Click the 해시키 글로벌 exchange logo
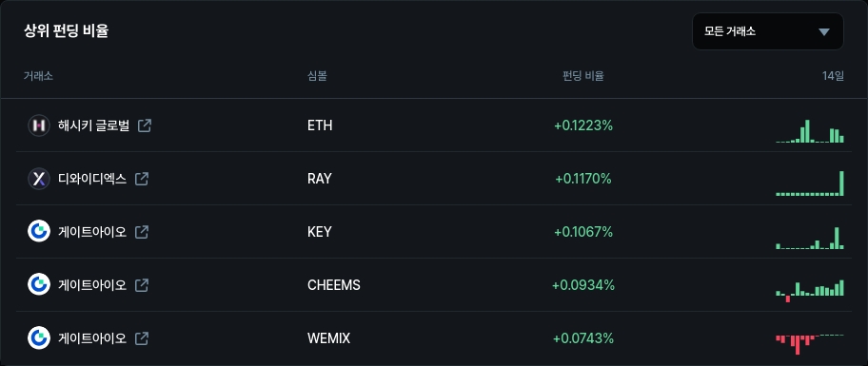Image resolution: width=868 pixels, height=366 pixels. (x=39, y=125)
